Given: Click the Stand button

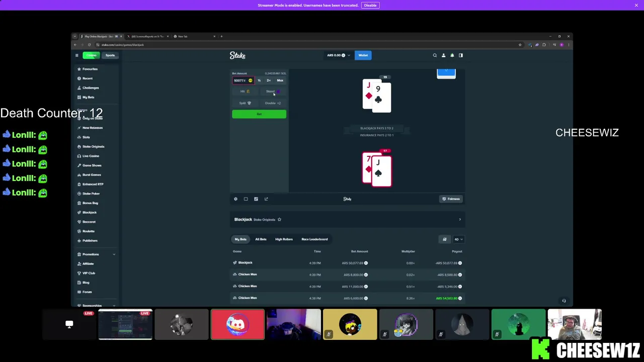Looking at the screenshot, I should [x=273, y=92].
